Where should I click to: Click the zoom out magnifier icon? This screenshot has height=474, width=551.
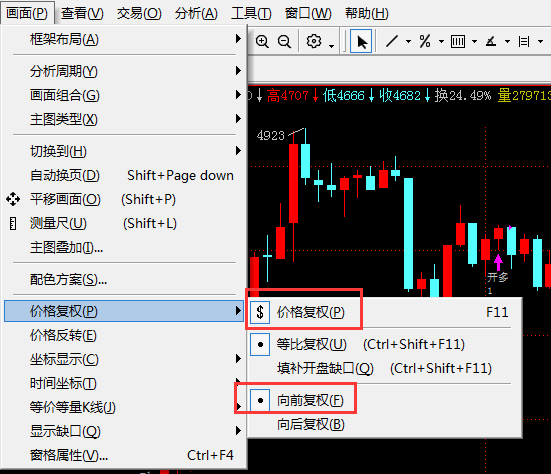click(284, 41)
